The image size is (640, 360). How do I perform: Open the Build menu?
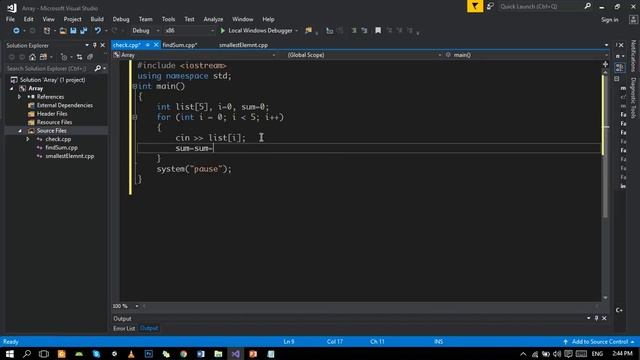(x=97, y=19)
